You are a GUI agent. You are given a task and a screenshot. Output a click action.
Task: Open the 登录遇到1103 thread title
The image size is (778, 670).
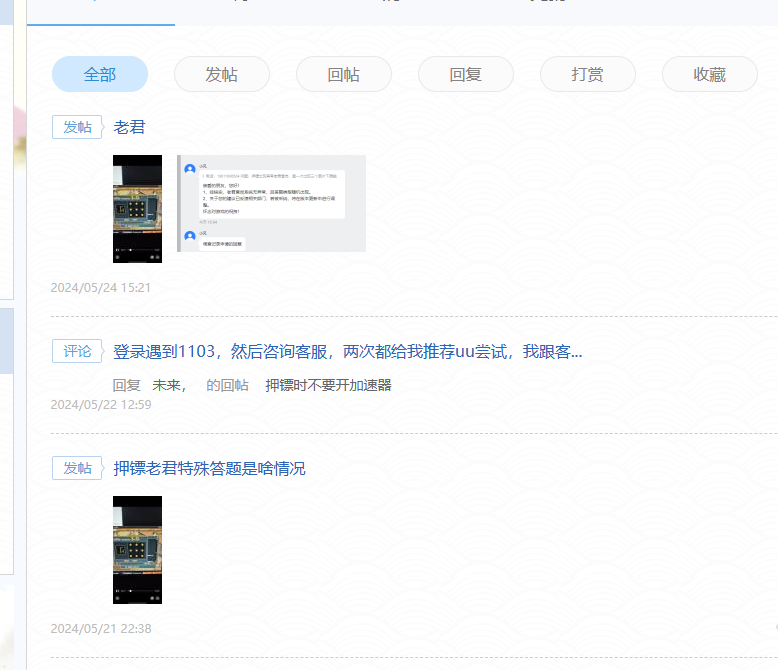pyautogui.click(x=347, y=351)
